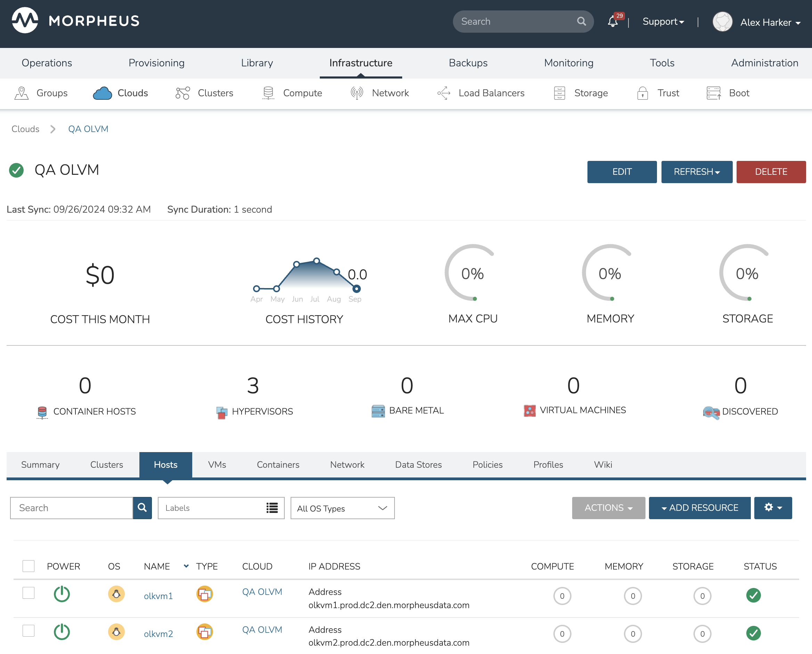This screenshot has width=812, height=654.
Task: Tick the checkbox for olkvm2 row
Action: tap(28, 631)
